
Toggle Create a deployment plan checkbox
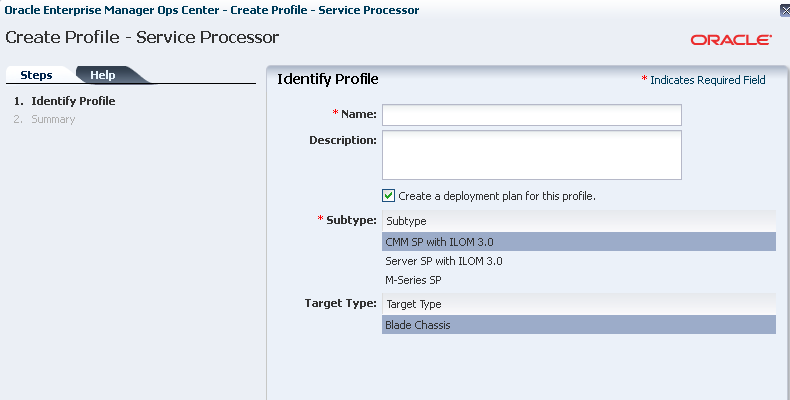point(388,196)
